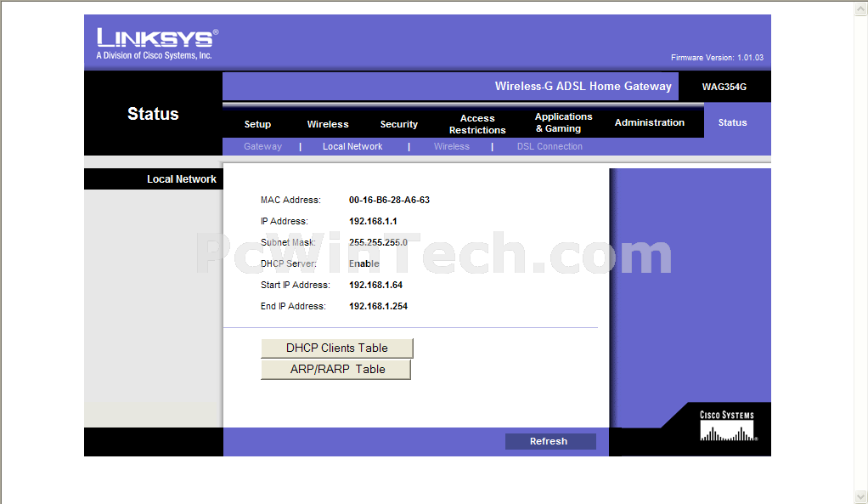Click the Local Network section header

click(x=181, y=178)
